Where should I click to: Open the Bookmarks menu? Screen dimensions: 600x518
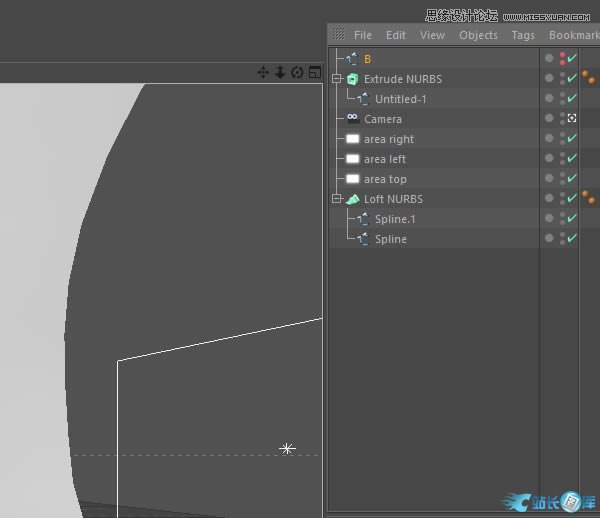click(574, 35)
